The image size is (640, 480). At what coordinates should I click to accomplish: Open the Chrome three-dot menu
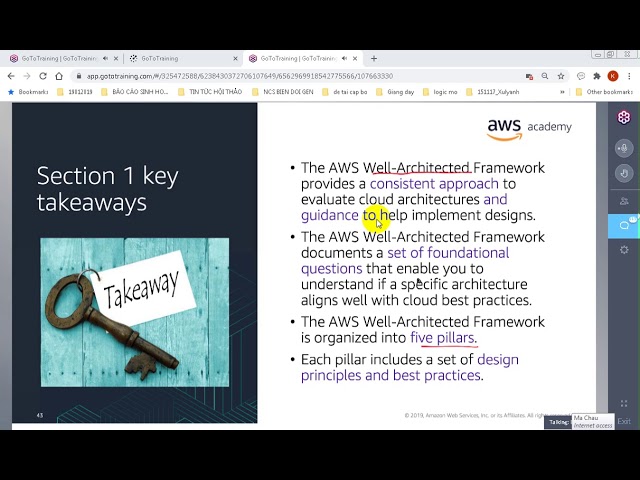(x=629, y=76)
